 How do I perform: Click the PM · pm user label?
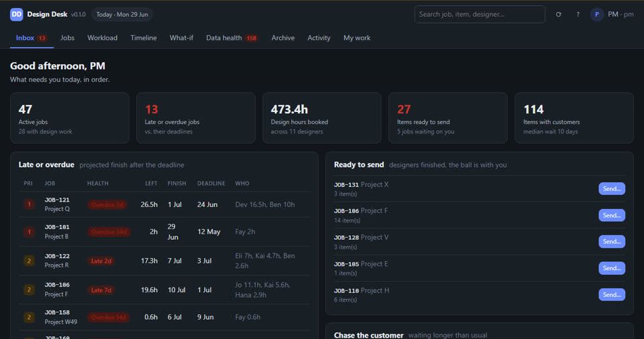[x=621, y=14]
